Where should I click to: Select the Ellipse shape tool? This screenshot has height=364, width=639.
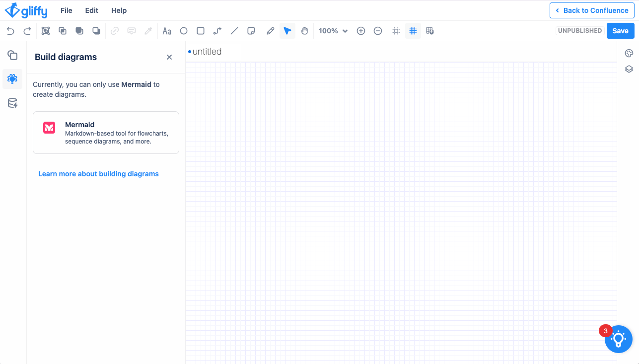pyautogui.click(x=184, y=31)
